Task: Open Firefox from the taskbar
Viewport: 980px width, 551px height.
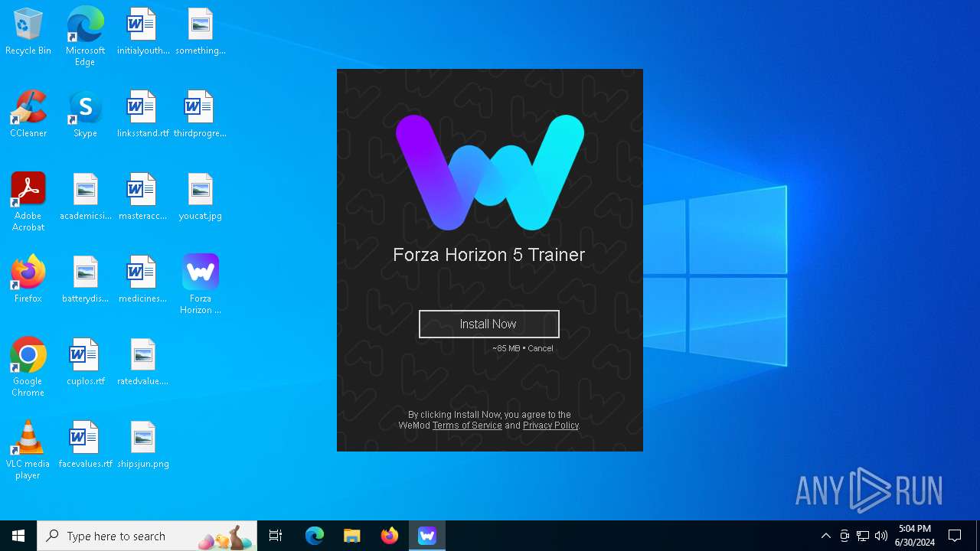Action: point(390,536)
